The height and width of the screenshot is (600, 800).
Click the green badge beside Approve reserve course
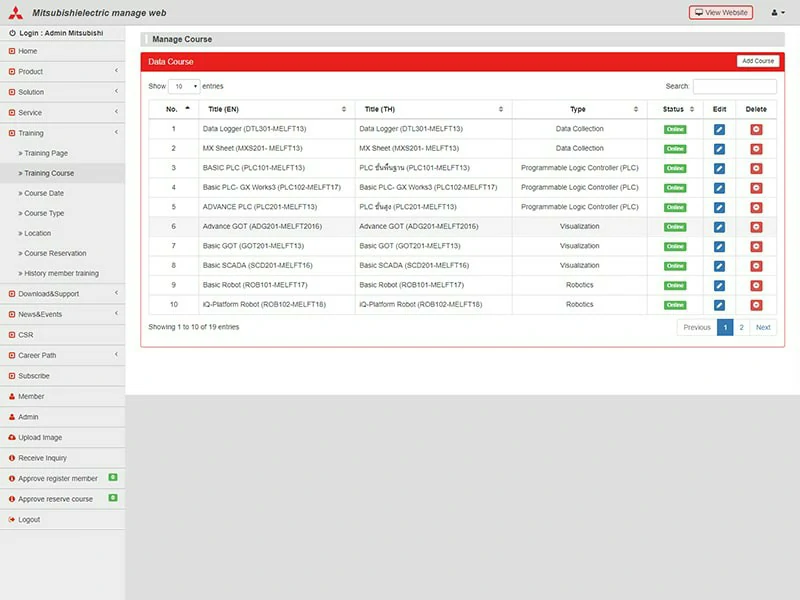113,498
